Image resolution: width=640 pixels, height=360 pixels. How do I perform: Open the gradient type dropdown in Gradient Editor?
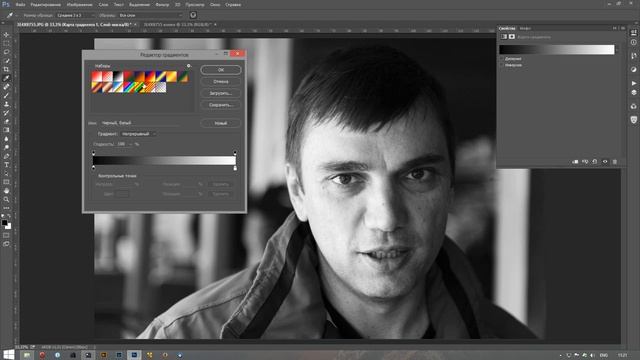[139, 133]
